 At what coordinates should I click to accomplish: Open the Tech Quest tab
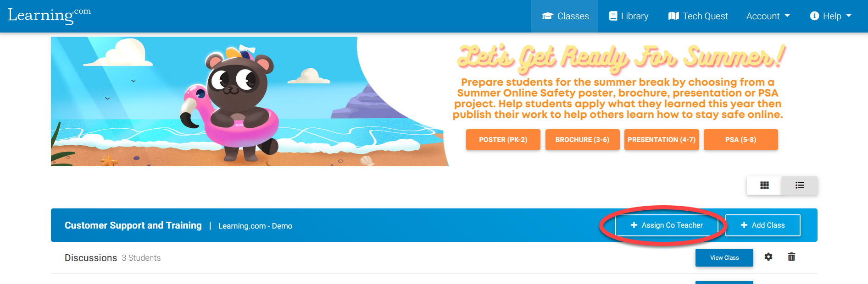tap(698, 16)
